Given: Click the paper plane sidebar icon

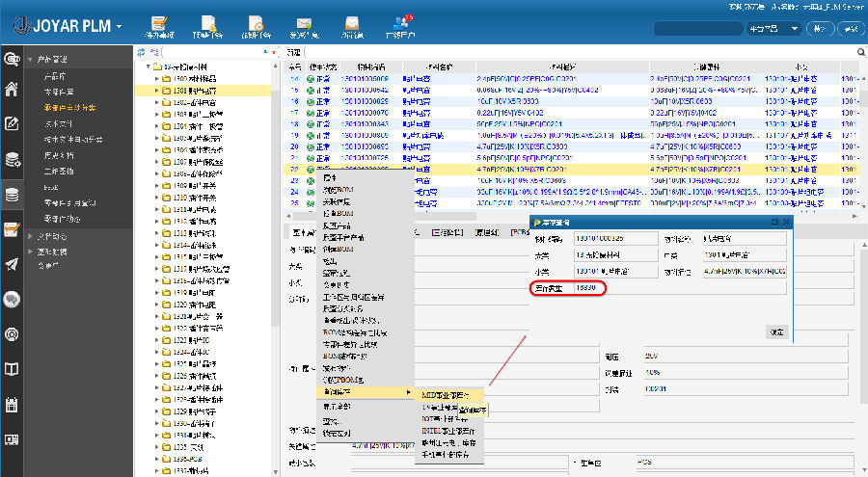Looking at the screenshot, I should click(x=12, y=264).
